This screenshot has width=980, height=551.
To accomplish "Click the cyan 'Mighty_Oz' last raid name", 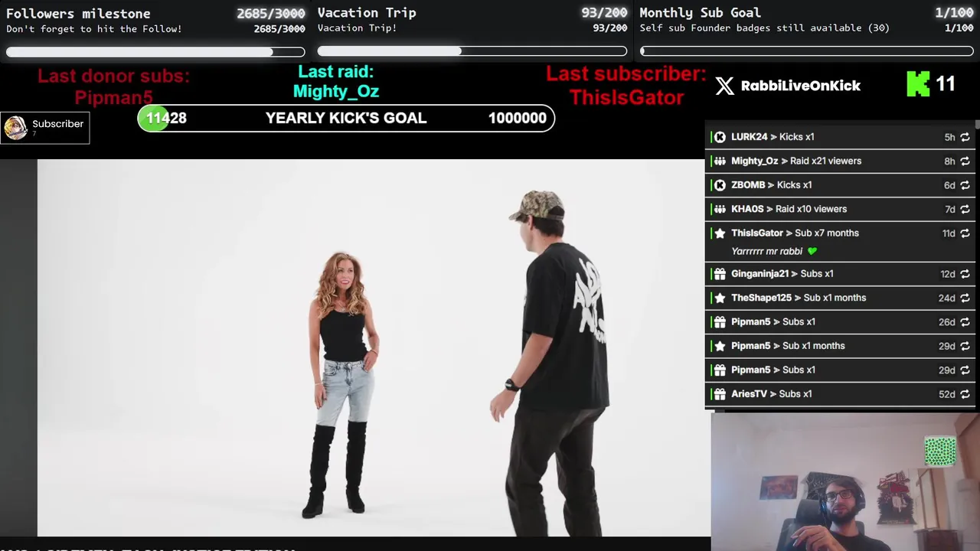I will click(335, 92).
